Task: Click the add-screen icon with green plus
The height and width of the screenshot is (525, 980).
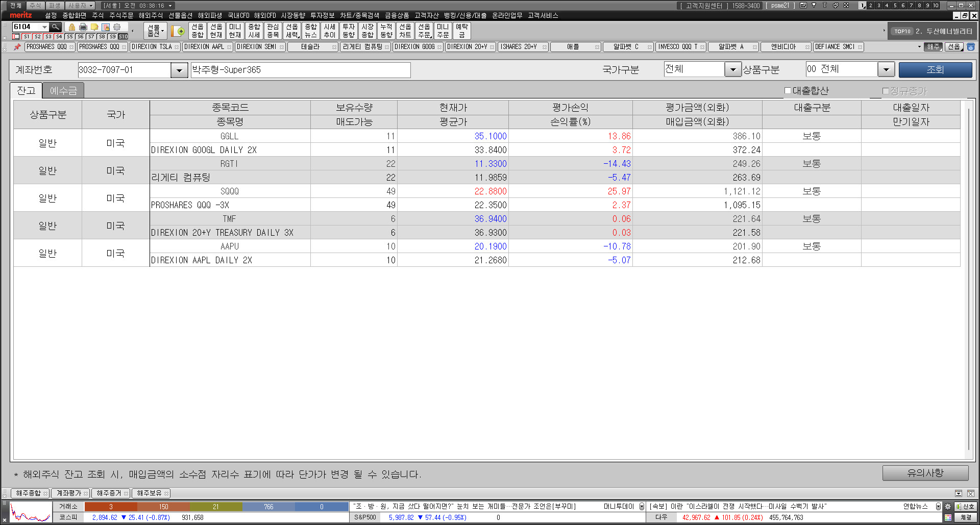Action: click(178, 31)
